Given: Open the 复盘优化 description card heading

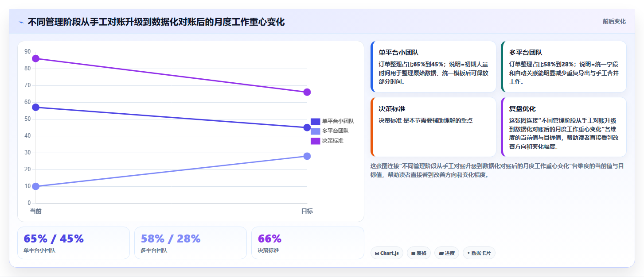Looking at the screenshot, I should click(x=523, y=109).
